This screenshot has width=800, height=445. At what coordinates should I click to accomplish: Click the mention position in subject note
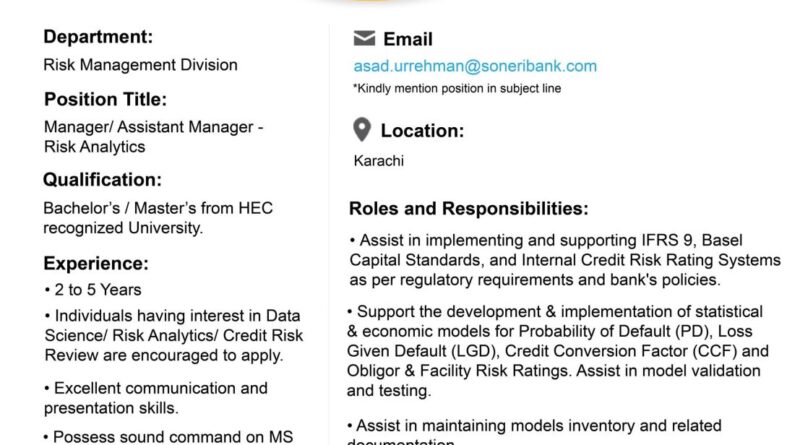[x=457, y=88]
